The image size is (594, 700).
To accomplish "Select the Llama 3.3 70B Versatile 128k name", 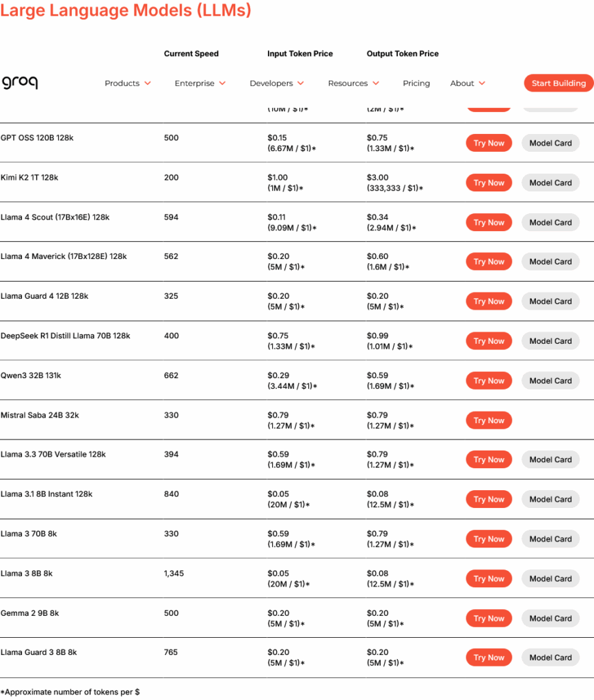I will tap(53, 455).
